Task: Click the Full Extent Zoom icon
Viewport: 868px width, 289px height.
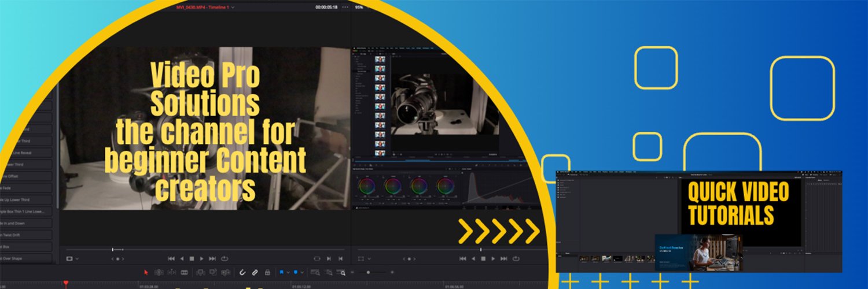Action: click(x=315, y=272)
